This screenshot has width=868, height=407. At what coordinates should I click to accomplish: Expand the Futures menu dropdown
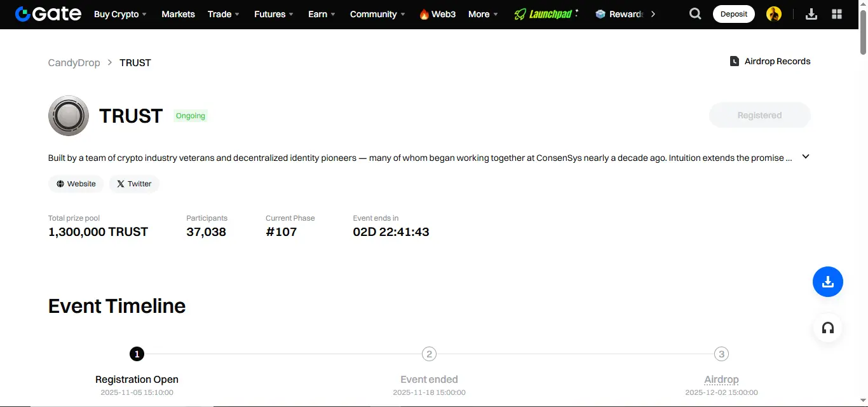click(291, 15)
